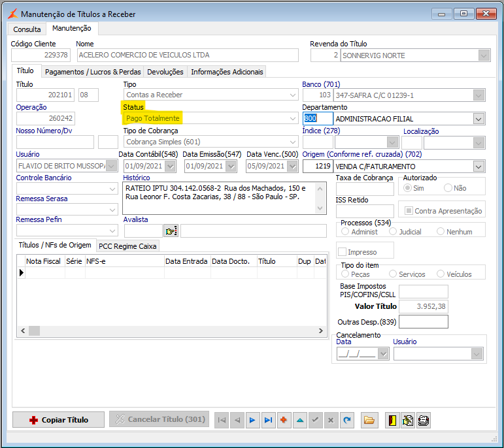Open the PCC Regime Caixa tab
Image resolution: width=504 pixels, height=448 pixels.
click(x=128, y=246)
